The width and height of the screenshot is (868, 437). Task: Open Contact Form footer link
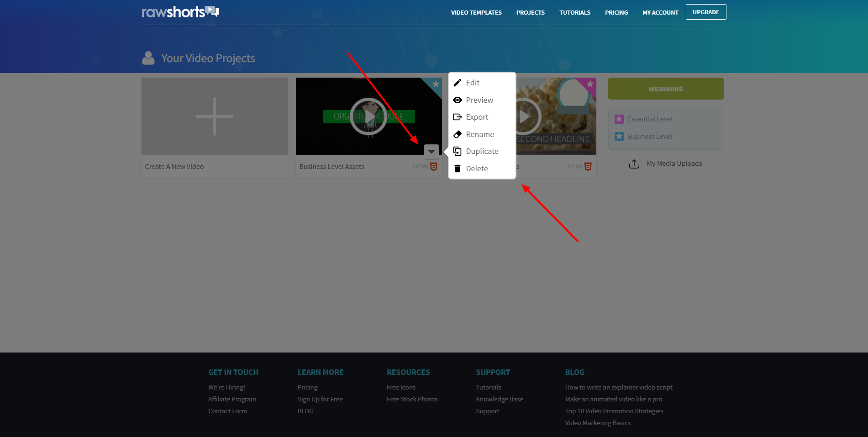(x=227, y=411)
